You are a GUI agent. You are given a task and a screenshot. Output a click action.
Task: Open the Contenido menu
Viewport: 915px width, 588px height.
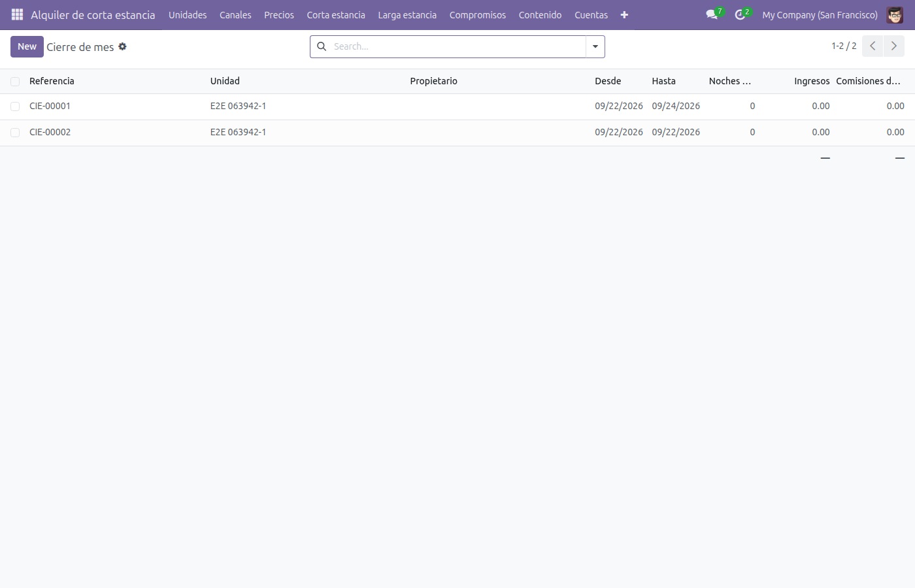pyautogui.click(x=541, y=15)
